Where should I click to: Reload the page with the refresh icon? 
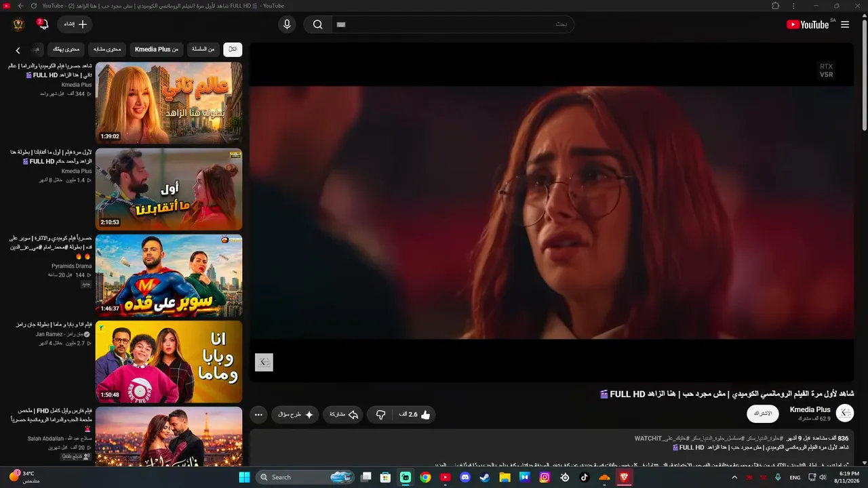coord(34,5)
